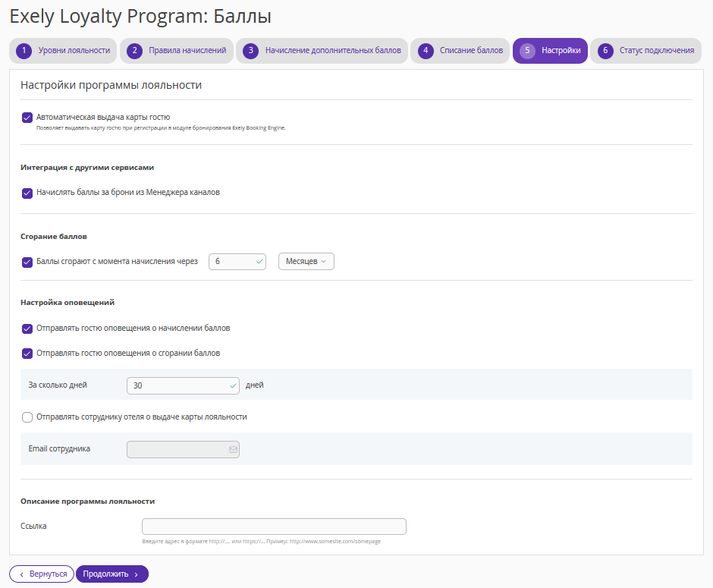Click the URL format hint under Ссылка

pyautogui.click(x=262, y=542)
